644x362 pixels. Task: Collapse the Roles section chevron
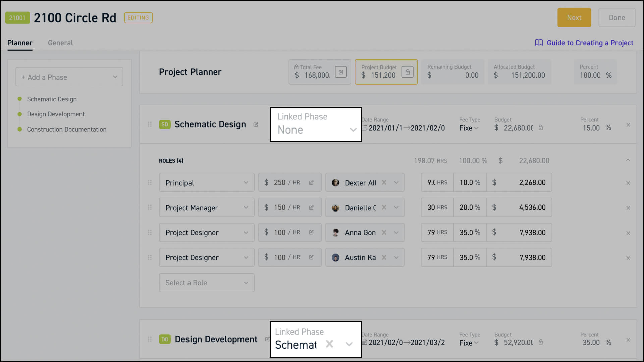628,160
